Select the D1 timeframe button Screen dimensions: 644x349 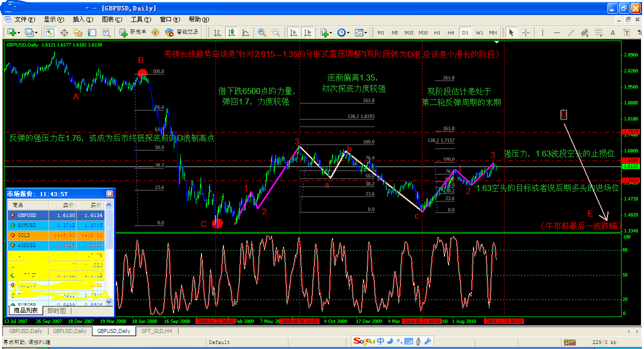click(465, 32)
